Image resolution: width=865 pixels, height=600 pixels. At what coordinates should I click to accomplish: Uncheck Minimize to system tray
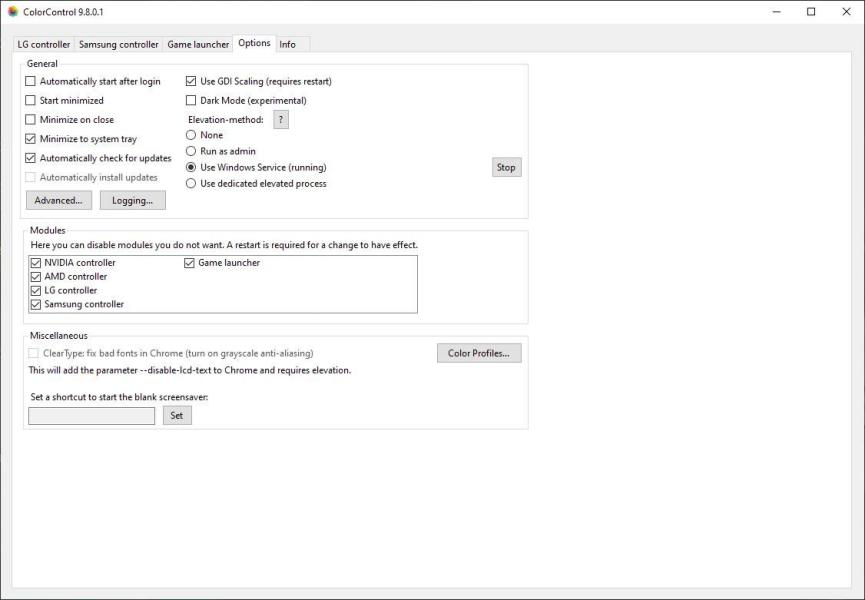(x=81, y=139)
